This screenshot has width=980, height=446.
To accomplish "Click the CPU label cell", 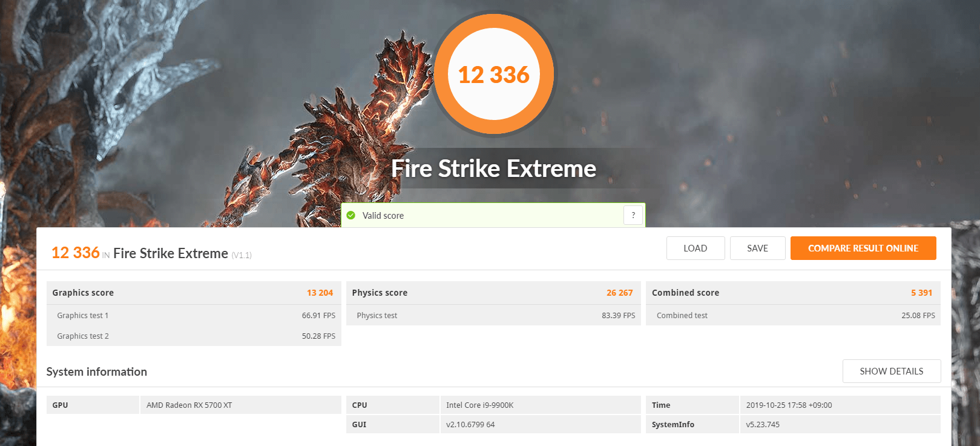I will (392, 405).
